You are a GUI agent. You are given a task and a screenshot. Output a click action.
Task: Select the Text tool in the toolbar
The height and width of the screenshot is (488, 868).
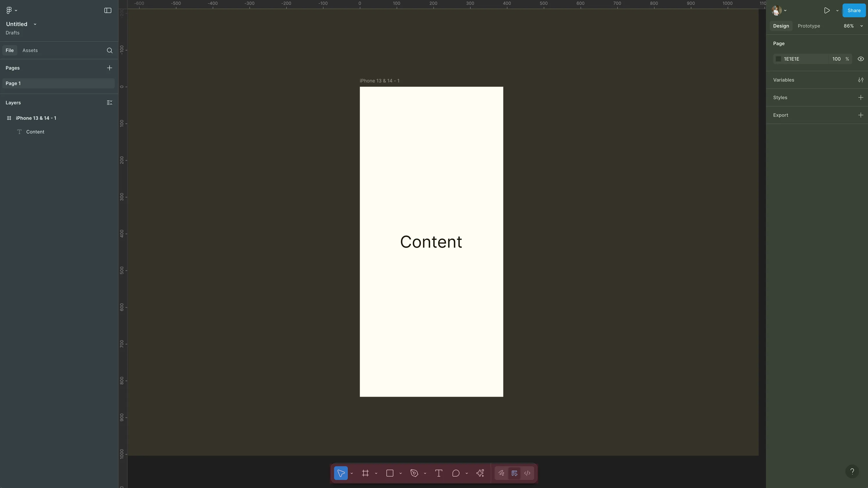coord(439,473)
